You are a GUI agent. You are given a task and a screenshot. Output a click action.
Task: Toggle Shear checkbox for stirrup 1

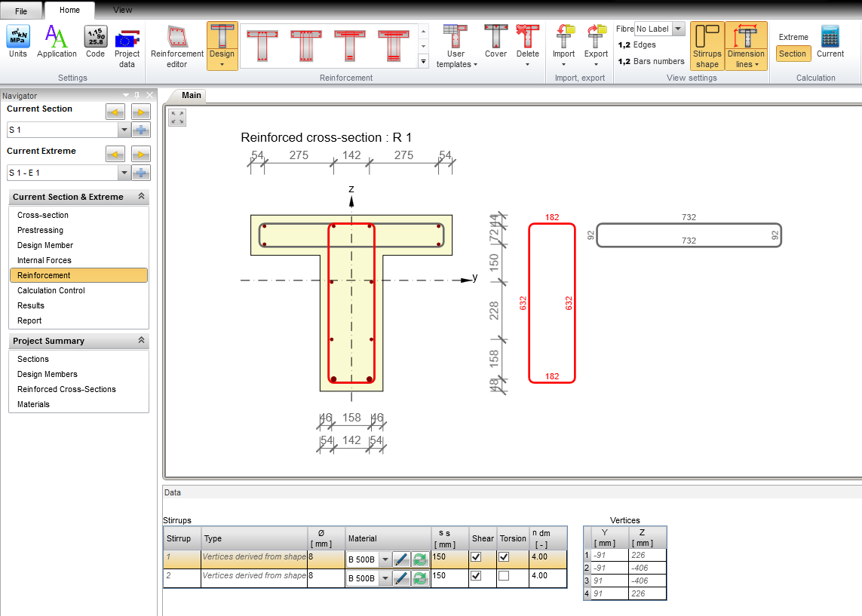[476, 558]
